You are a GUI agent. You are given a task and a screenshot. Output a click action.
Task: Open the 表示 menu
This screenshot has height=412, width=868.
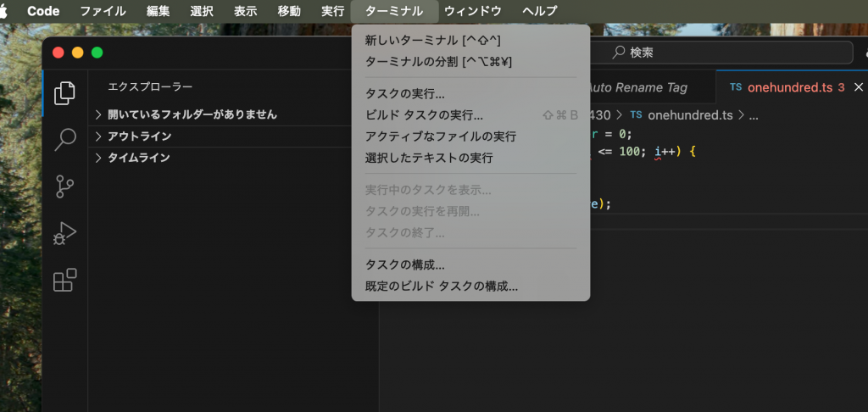tap(245, 11)
